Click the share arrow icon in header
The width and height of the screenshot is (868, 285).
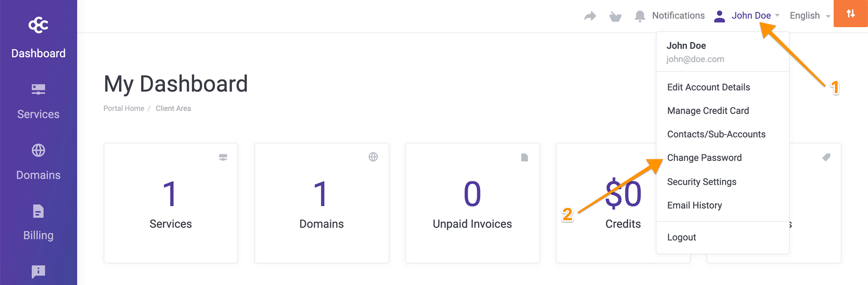tap(590, 16)
